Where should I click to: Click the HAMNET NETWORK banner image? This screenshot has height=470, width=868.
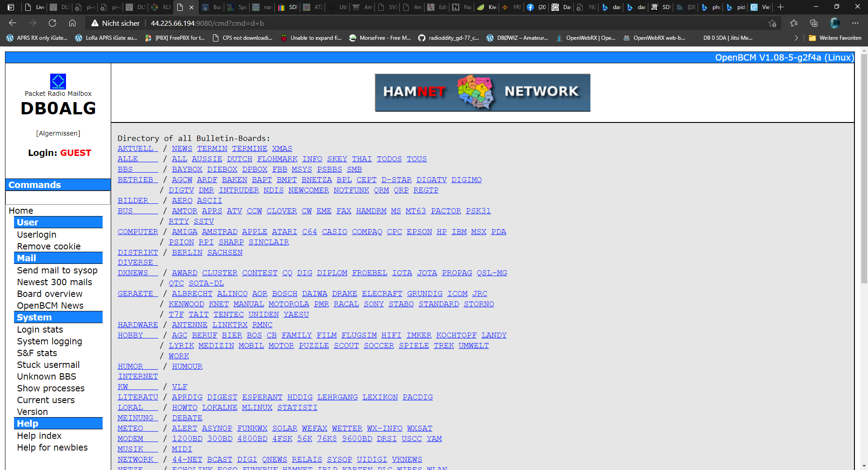[x=482, y=93]
